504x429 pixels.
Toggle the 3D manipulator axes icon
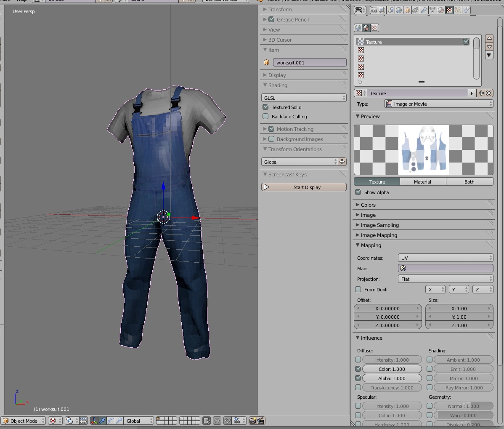coord(94,421)
